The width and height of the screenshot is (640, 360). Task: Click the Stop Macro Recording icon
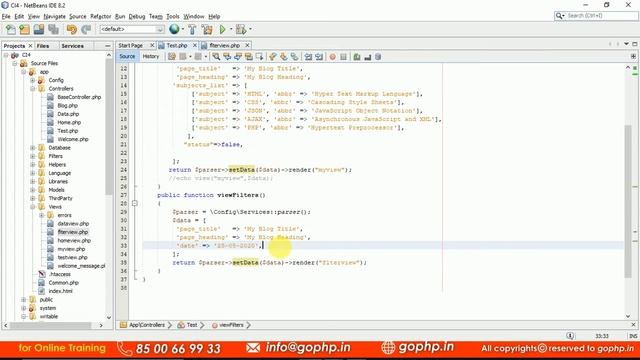pyautogui.click(x=343, y=57)
